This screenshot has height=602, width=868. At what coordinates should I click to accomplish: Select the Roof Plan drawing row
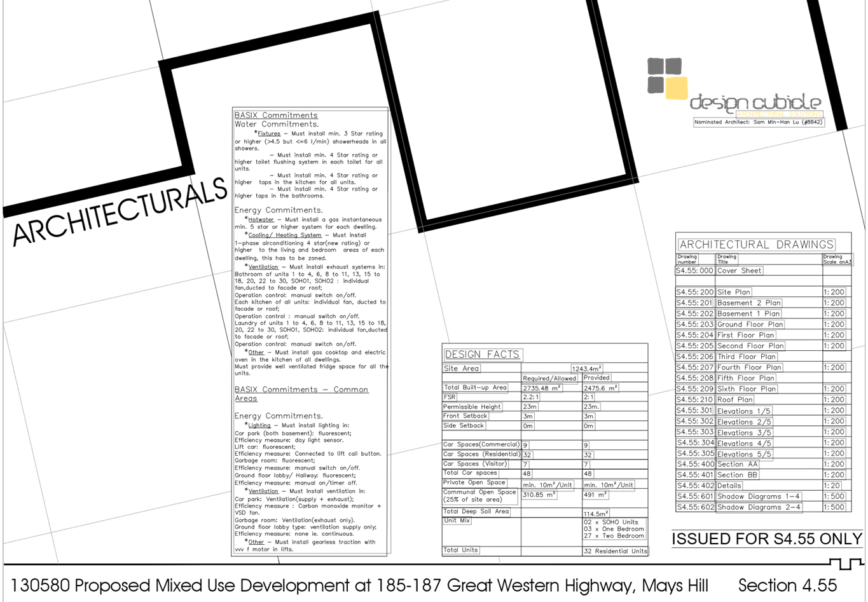click(x=735, y=400)
